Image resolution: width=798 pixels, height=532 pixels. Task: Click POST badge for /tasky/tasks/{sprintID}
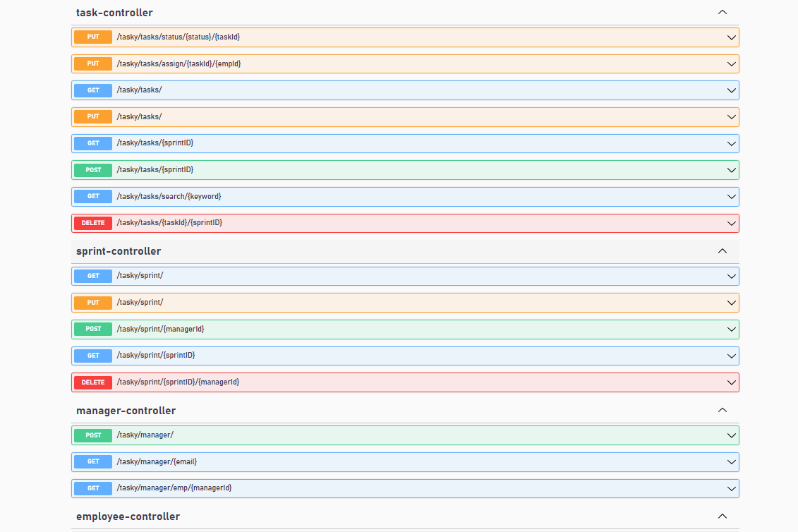93,170
